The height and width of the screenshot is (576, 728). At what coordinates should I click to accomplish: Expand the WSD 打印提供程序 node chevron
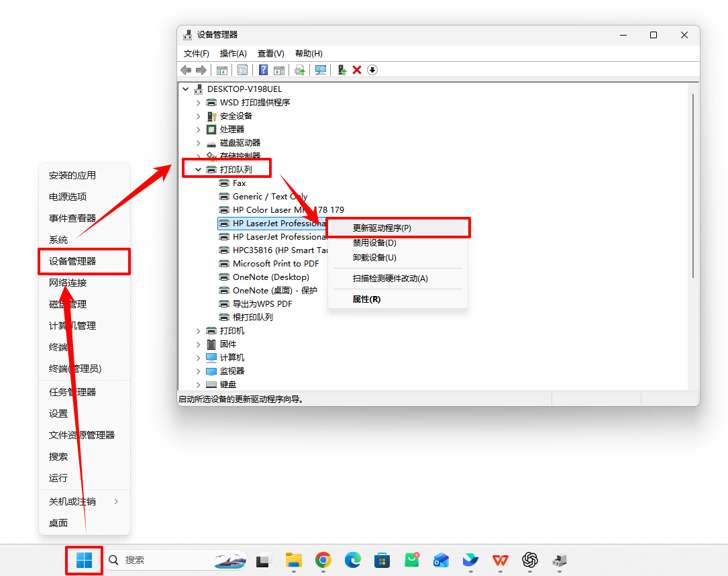198,103
